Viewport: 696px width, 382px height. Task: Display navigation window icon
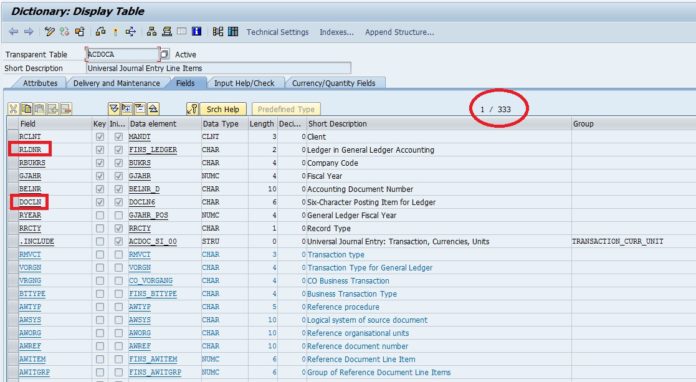click(167, 32)
